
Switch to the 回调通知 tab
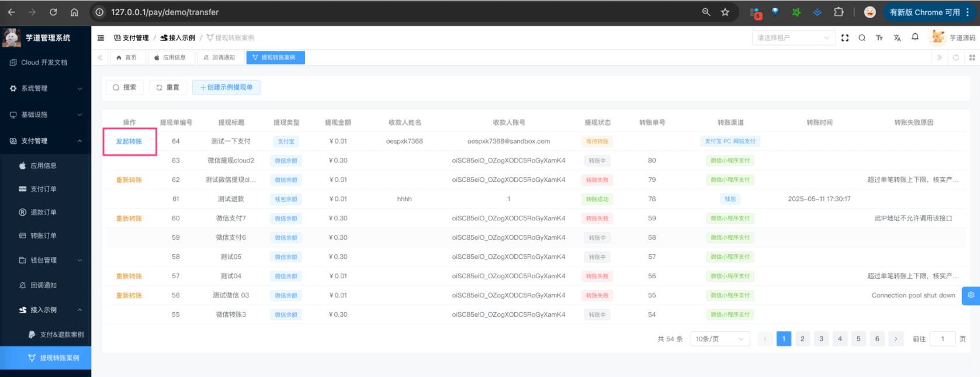pos(220,57)
